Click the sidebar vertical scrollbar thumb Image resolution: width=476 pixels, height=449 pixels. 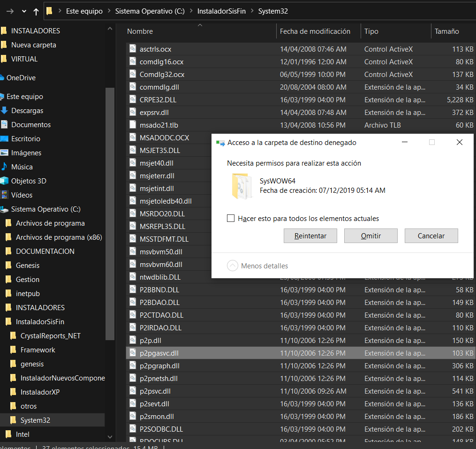point(110,214)
